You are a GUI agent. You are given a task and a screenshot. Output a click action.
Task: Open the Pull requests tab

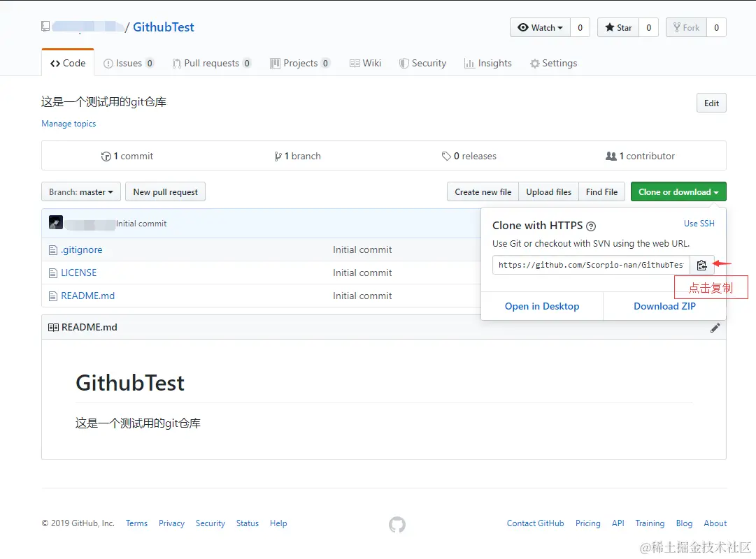click(212, 63)
